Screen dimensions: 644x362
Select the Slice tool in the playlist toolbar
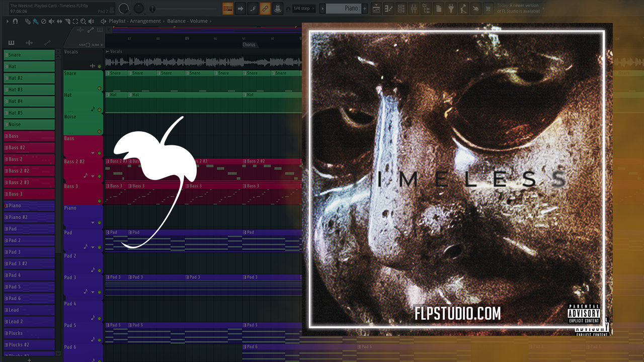coord(68,21)
